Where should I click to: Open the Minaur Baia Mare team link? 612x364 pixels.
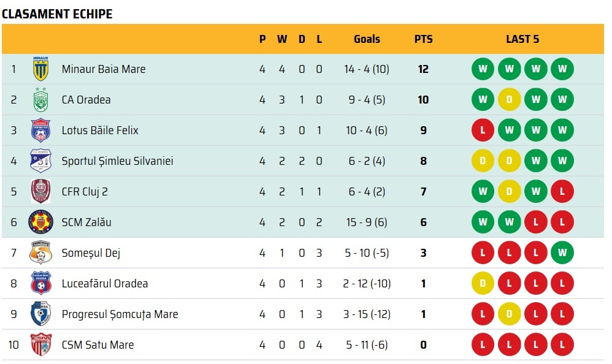pos(104,69)
